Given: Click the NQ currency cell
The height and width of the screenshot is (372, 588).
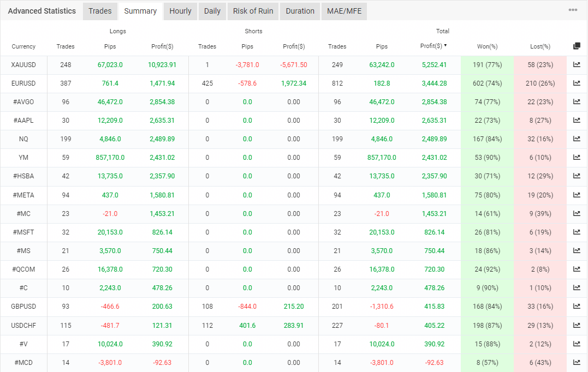Looking at the screenshot, I should [23, 139].
